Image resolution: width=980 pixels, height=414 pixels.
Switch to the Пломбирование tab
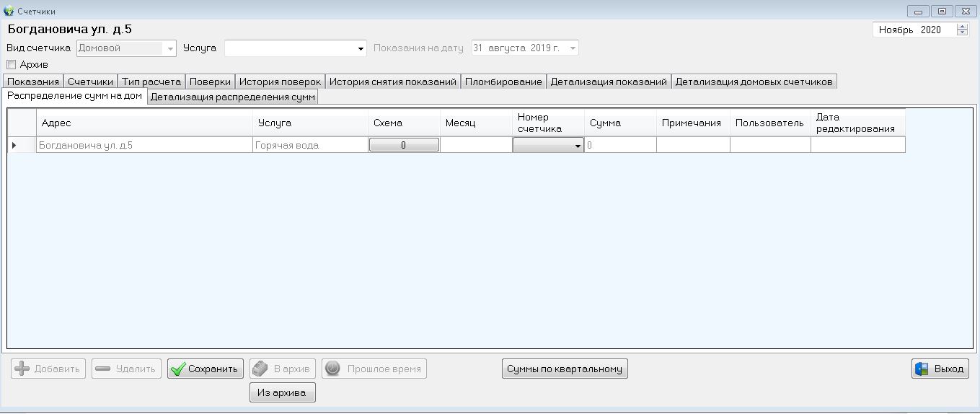[x=503, y=82]
